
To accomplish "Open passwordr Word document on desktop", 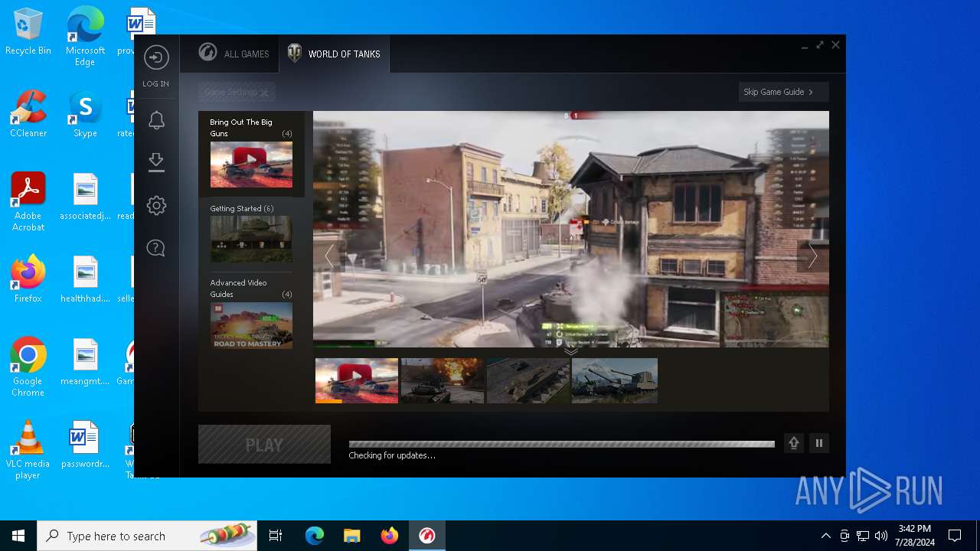I will point(85,445).
